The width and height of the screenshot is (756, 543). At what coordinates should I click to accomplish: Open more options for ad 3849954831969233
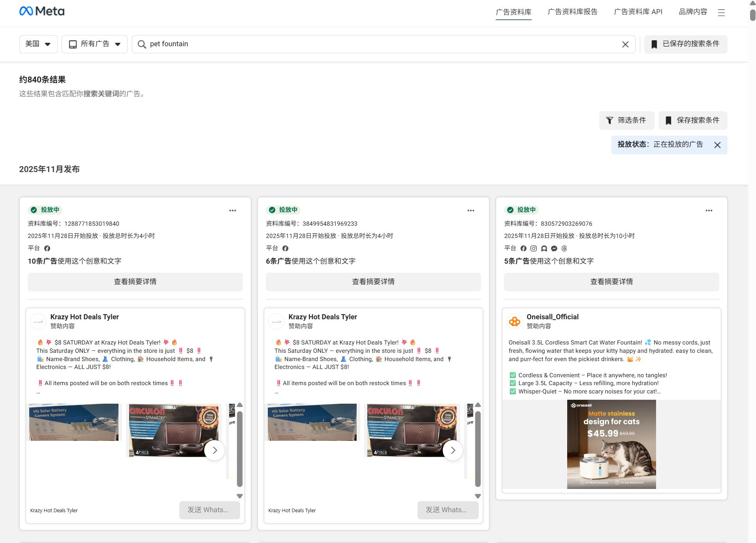[x=471, y=210]
